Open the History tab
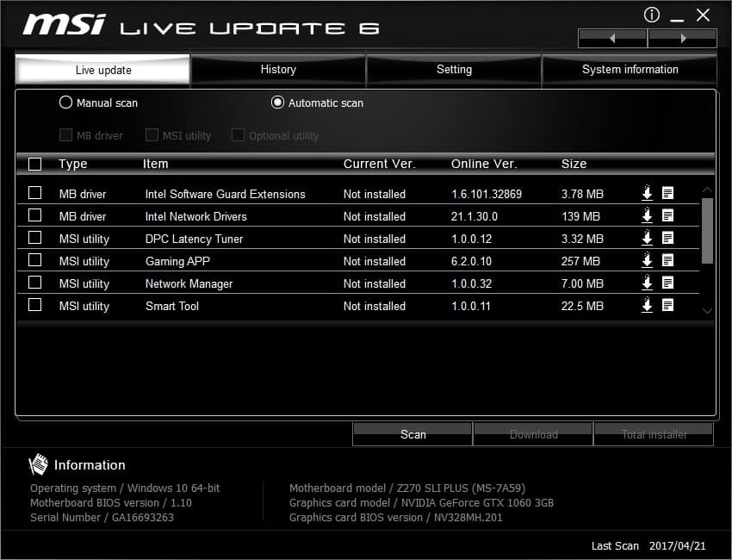Viewport: 732px width, 560px height. pos(278,70)
